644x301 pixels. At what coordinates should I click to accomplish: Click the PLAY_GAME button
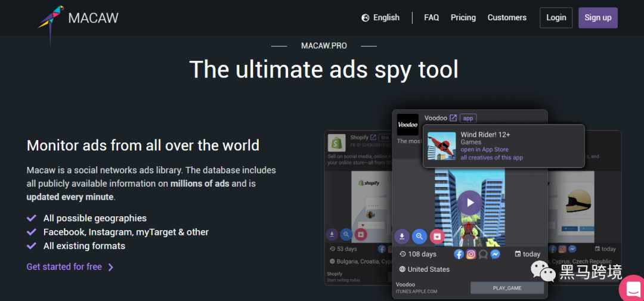pos(507,288)
